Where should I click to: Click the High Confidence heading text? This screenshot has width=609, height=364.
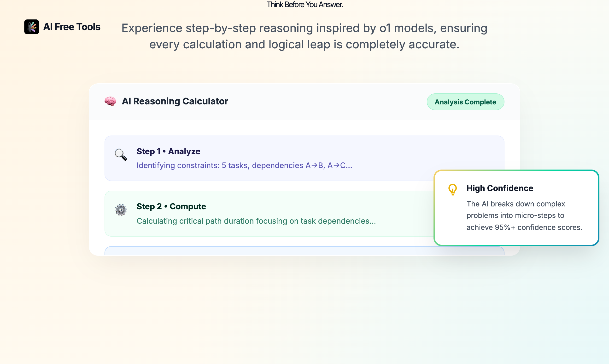click(500, 188)
